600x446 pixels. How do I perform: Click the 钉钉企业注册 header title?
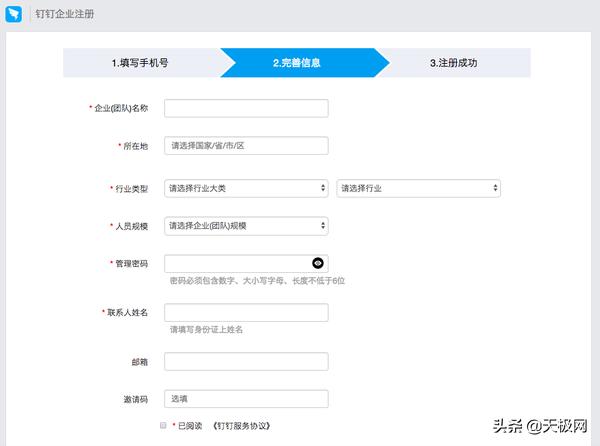point(65,14)
